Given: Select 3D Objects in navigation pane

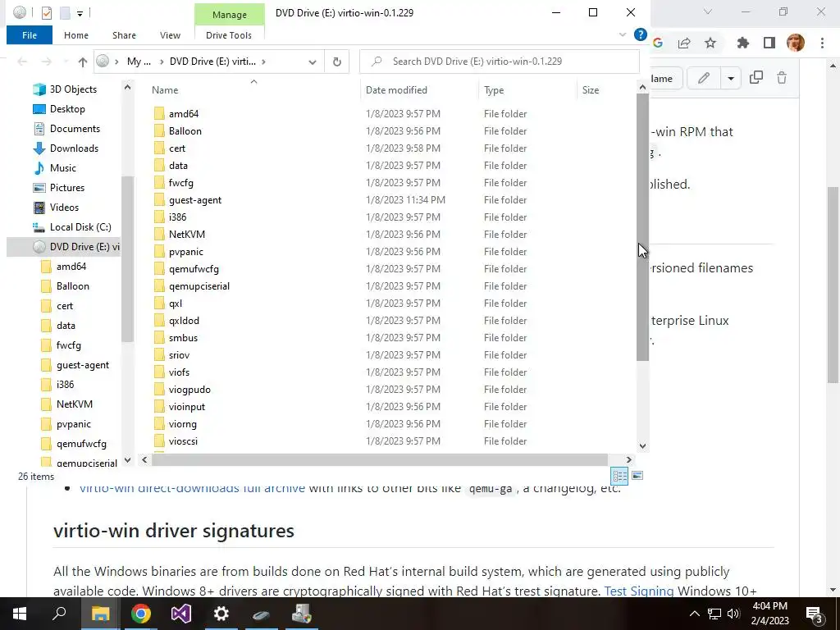Looking at the screenshot, I should (x=73, y=89).
